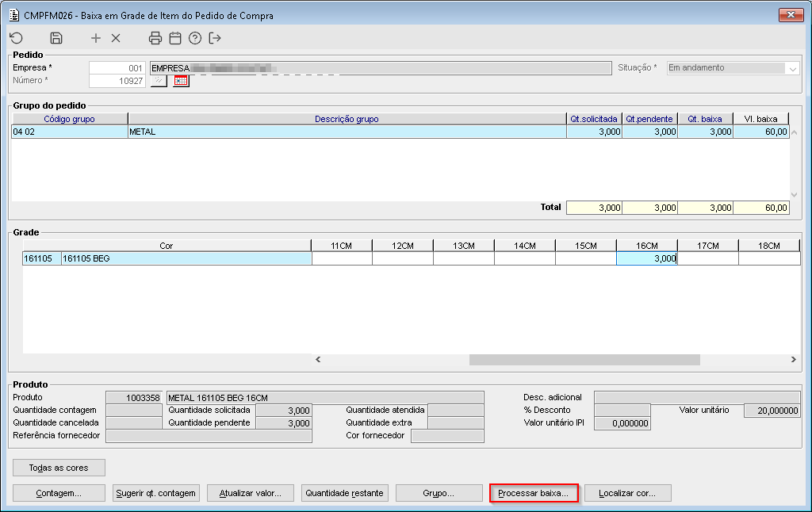The height and width of the screenshot is (512, 812).
Task: Click Vl. baixa cell 60,00 in METAL row
Action: [760, 132]
